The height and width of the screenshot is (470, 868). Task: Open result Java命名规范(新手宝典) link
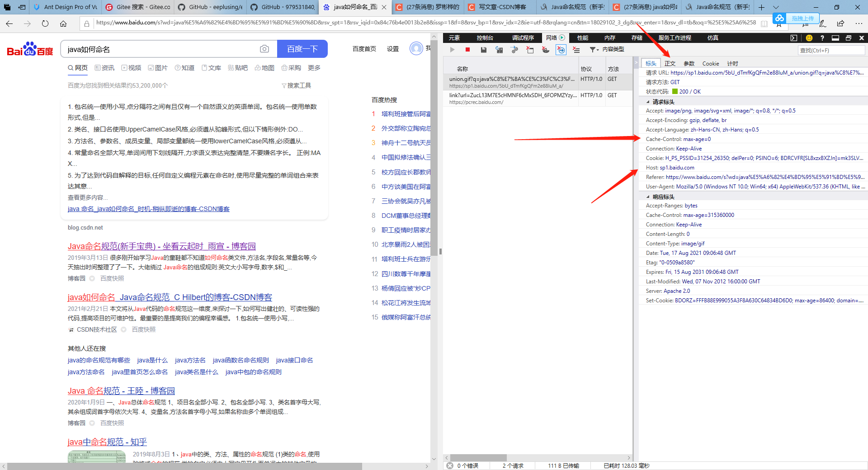coord(161,246)
